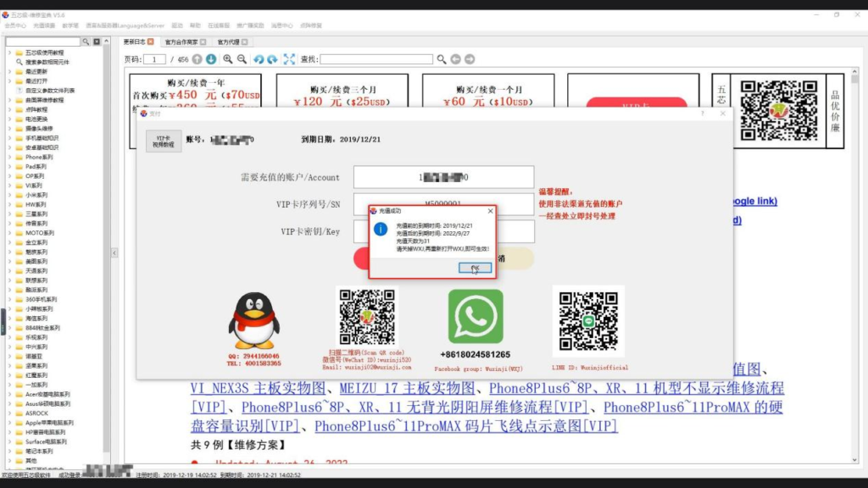Viewport: 868px width, 488px height.
Task: Expand the Apple苹果电脑系列 folder
Action: 9,423
